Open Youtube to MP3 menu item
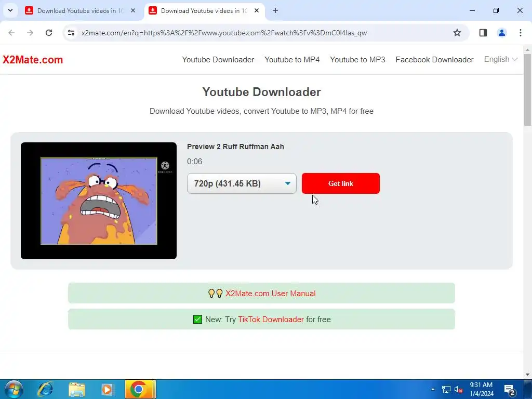532x399 pixels. [357, 60]
